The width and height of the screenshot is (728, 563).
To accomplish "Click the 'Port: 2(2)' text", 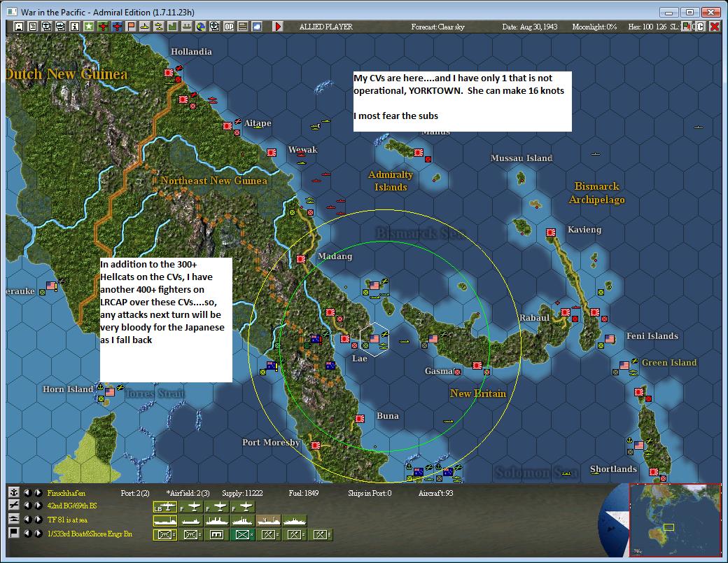I will pos(135,493).
